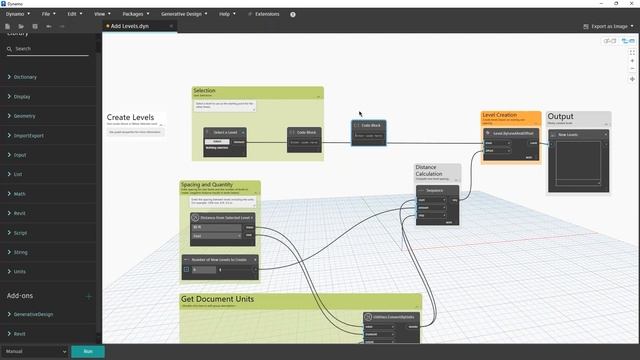
Task: Click the Select a Level node icon
Action: tap(207, 132)
